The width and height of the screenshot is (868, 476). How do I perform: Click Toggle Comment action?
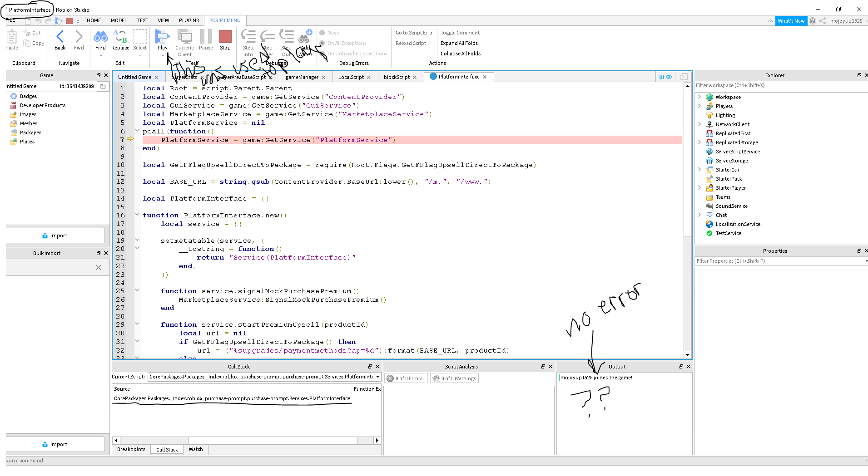pyautogui.click(x=460, y=33)
